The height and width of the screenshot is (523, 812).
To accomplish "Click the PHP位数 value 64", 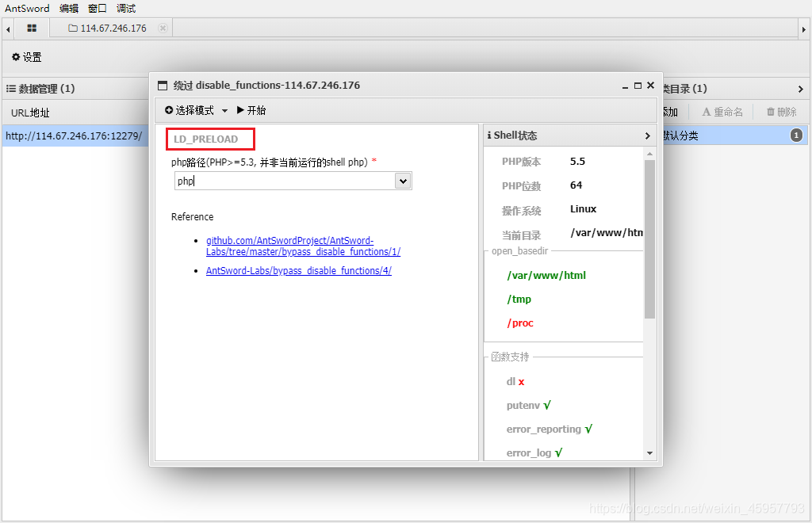I will [x=576, y=185].
